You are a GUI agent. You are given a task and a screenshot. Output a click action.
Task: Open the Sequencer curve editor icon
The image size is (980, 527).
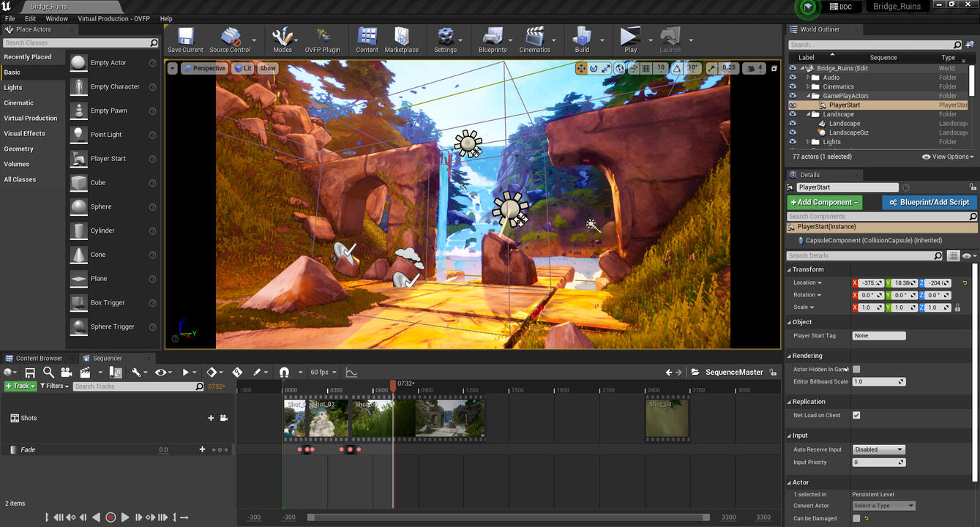351,373
